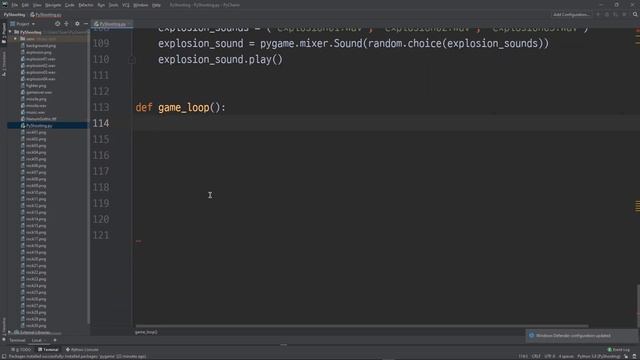Click the def game_loop() code line
Screen dimensions: 640x360
coord(180,107)
